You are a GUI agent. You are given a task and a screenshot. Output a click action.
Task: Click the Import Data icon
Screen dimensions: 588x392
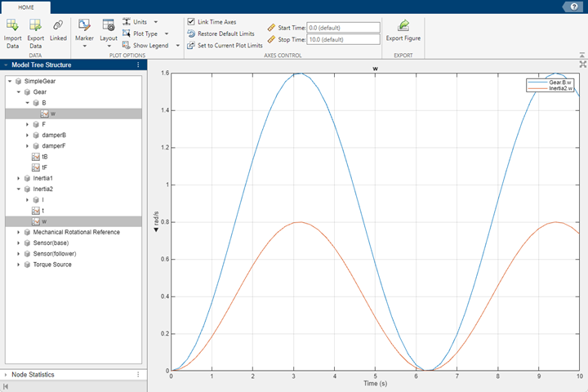(12, 26)
